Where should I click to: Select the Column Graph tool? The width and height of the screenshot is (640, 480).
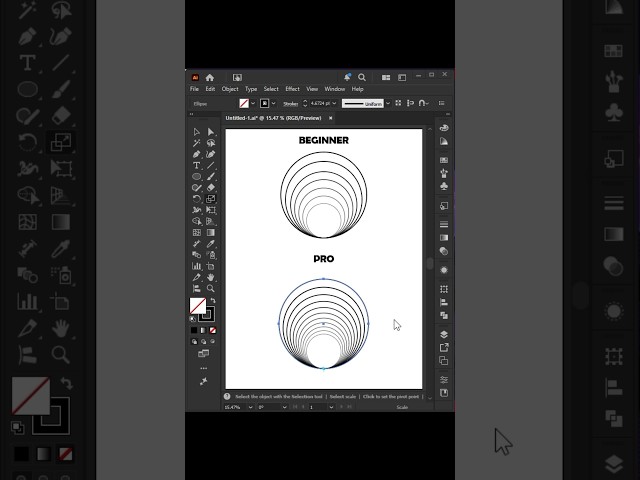(x=196, y=266)
